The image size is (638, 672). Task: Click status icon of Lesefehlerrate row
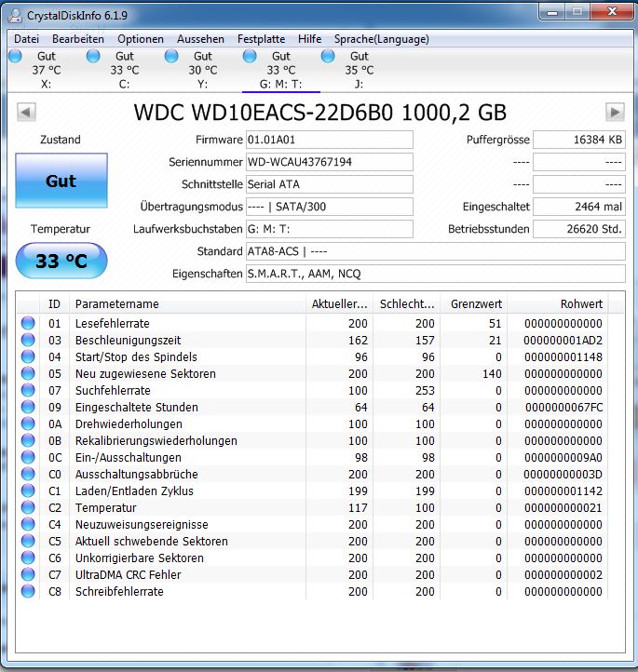(28, 323)
